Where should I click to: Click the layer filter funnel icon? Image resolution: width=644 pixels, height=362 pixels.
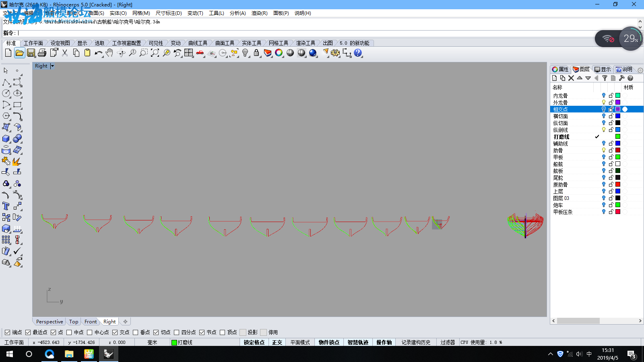(x=605, y=78)
